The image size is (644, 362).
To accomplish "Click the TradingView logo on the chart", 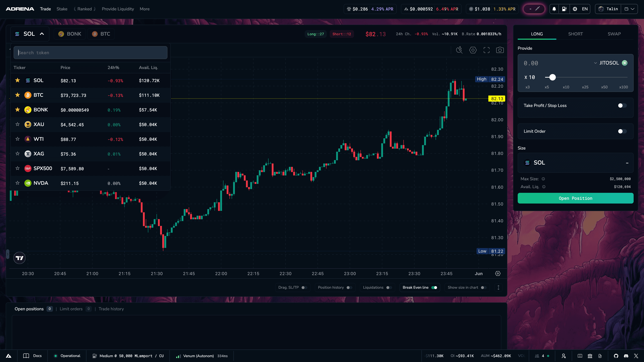I will (19, 258).
